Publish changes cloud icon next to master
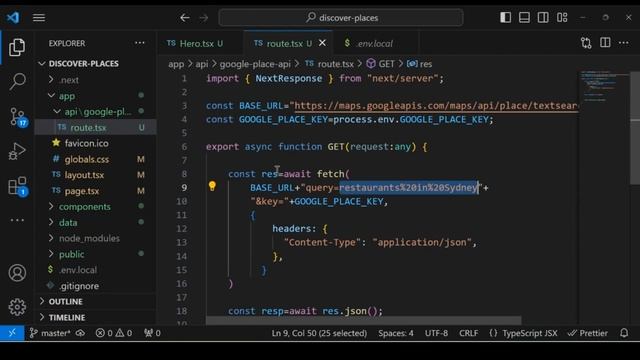The width and height of the screenshot is (640, 360). click(80, 333)
